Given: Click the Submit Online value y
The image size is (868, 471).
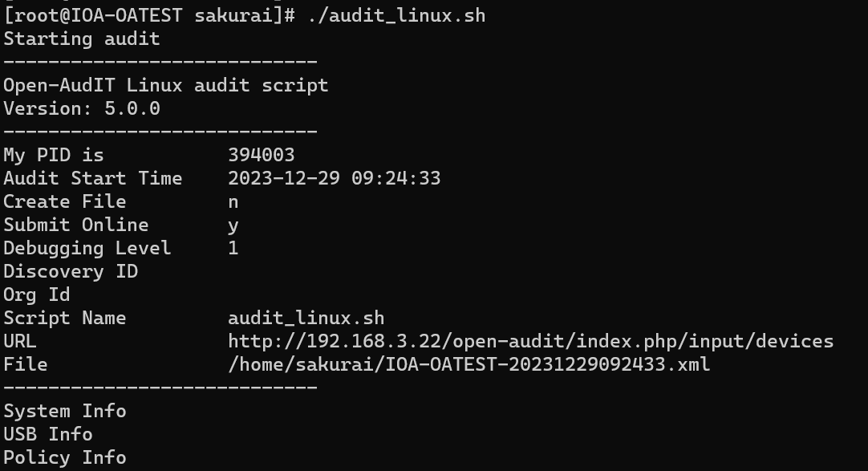Looking at the screenshot, I should tap(233, 225).
